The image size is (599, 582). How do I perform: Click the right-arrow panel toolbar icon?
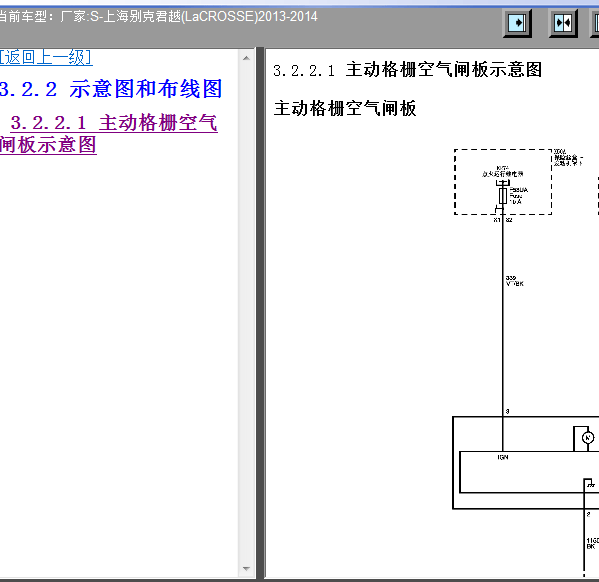pyautogui.click(x=517, y=23)
